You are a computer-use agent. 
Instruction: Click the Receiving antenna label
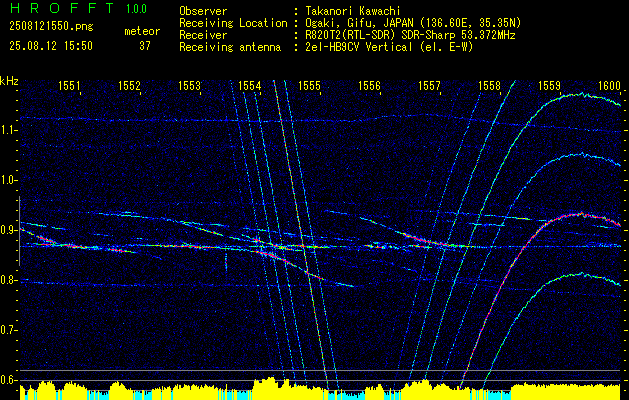[x=230, y=47]
